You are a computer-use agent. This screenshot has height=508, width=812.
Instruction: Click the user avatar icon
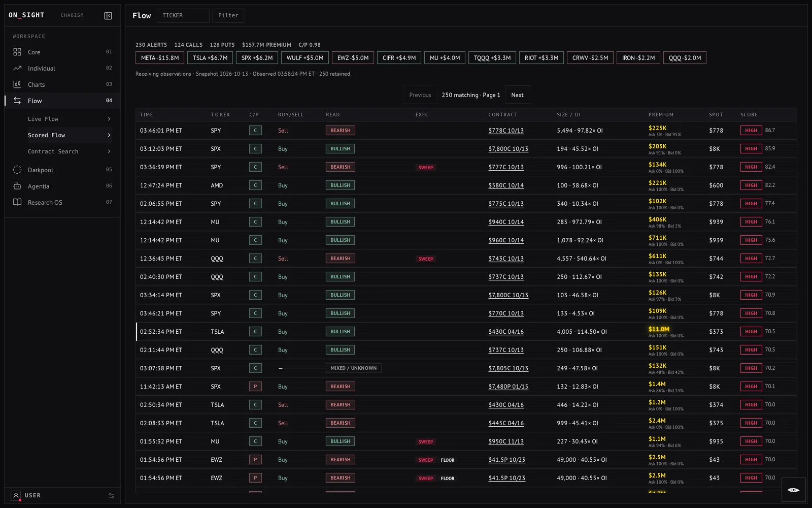click(16, 495)
